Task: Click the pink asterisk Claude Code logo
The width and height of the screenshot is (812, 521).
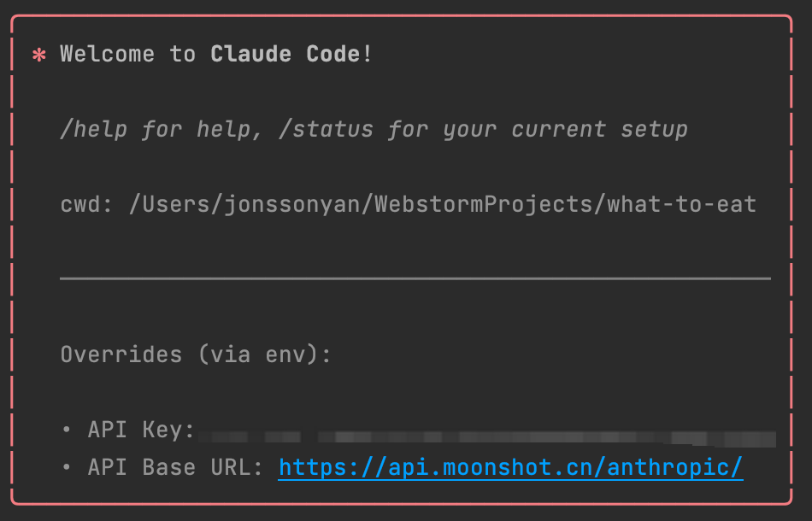Action: coord(38,56)
